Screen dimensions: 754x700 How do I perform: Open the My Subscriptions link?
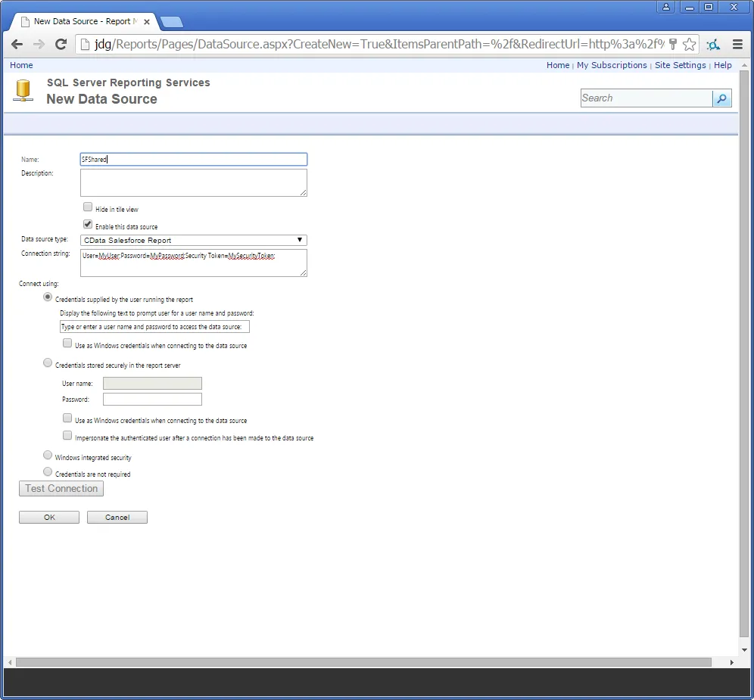coord(612,65)
